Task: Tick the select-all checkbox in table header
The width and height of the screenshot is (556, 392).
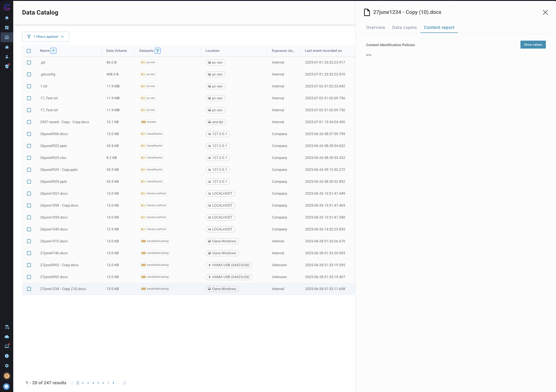Action: click(29, 51)
